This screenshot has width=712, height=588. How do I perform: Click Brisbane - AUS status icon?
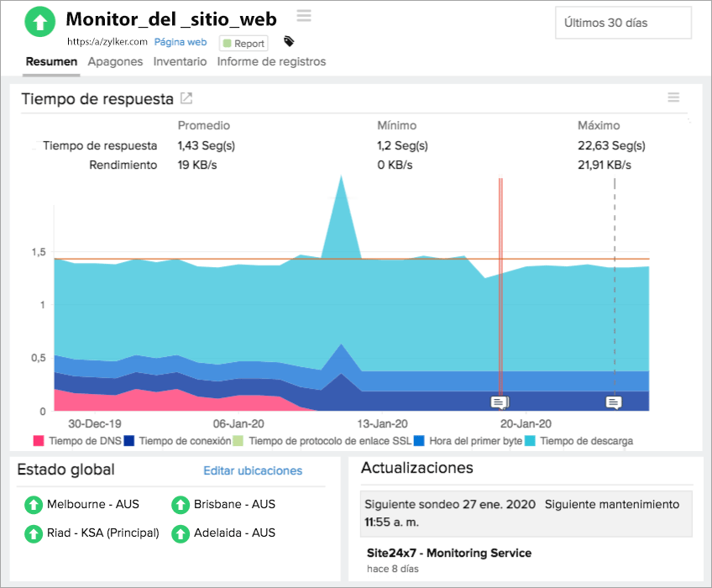click(x=181, y=505)
